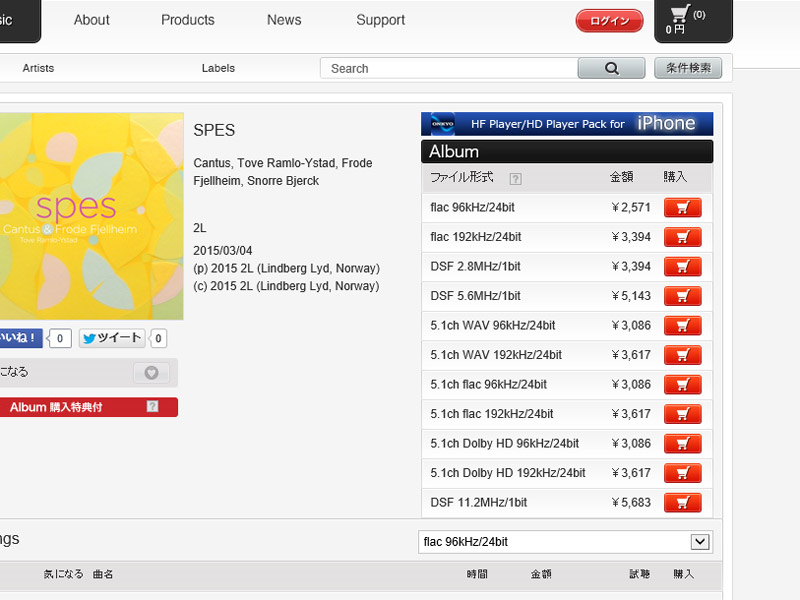Browse the Labels section

point(218,68)
